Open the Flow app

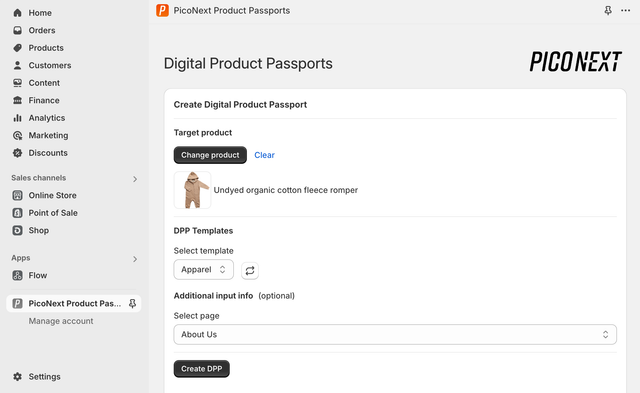[38, 275]
